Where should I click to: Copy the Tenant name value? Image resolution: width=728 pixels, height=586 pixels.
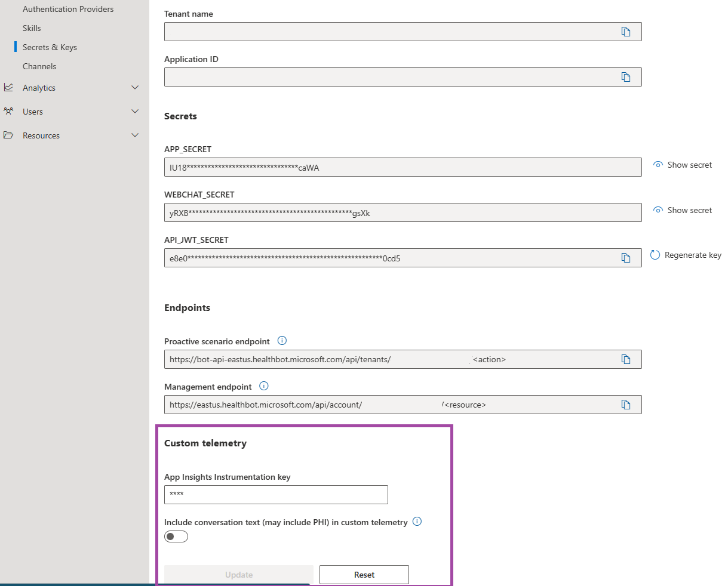pos(626,32)
